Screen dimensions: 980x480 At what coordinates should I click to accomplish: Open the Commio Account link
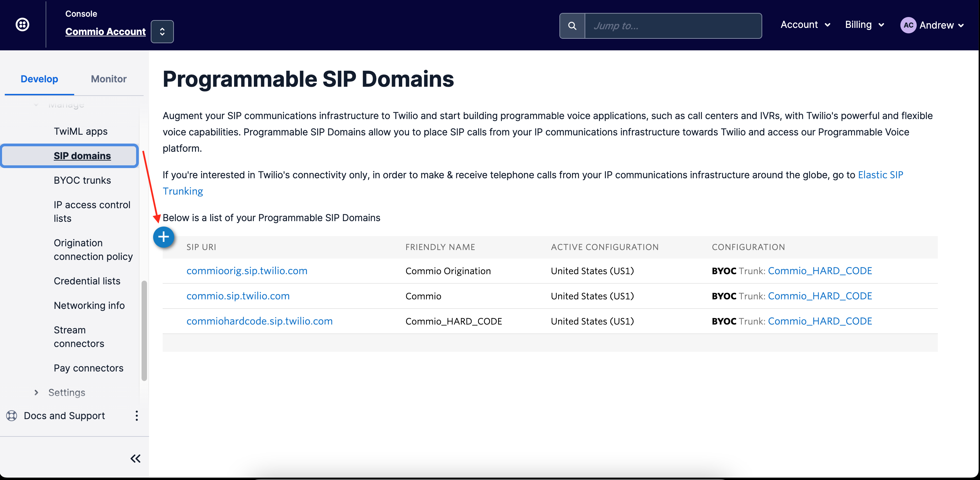[x=105, y=32]
